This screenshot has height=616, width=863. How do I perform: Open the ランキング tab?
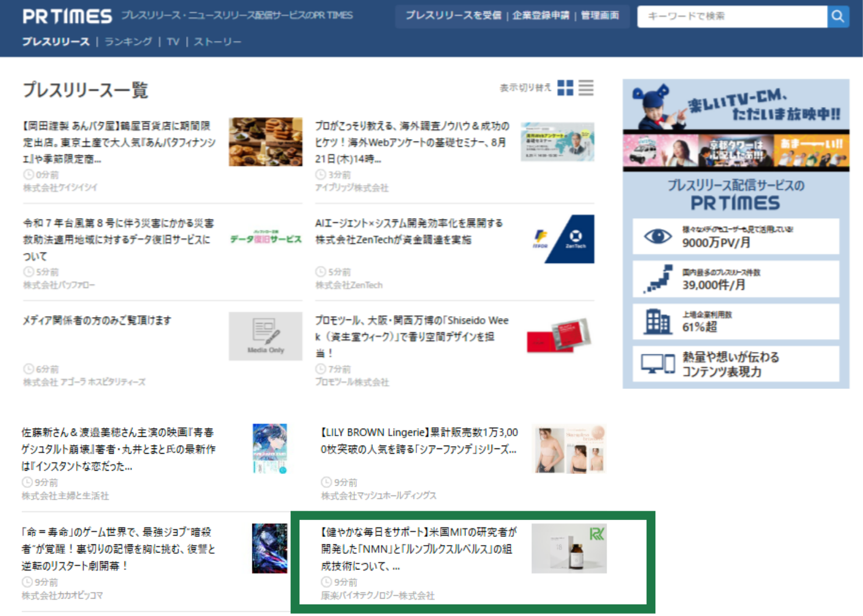tap(128, 42)
